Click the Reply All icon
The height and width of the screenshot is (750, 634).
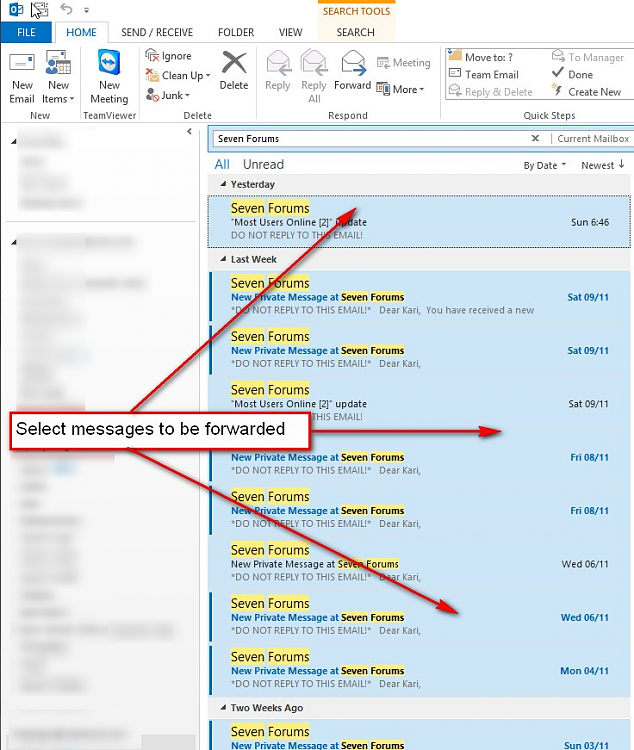click(x=314, y=77)
